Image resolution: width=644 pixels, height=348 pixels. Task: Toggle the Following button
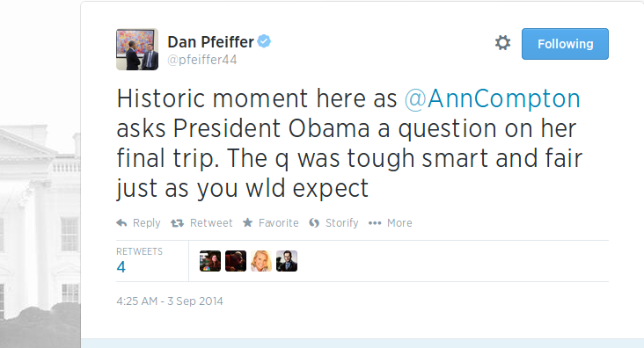pos(565,44)
